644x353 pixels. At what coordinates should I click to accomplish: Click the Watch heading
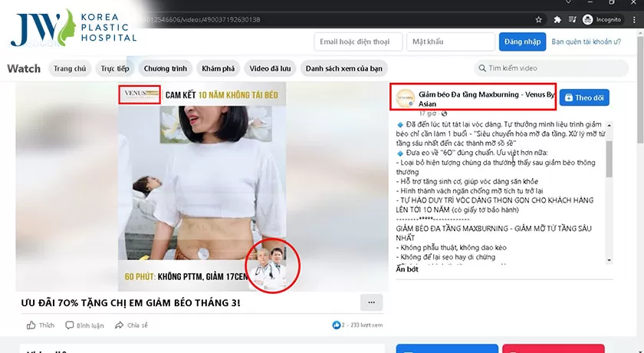coord(24,68)
